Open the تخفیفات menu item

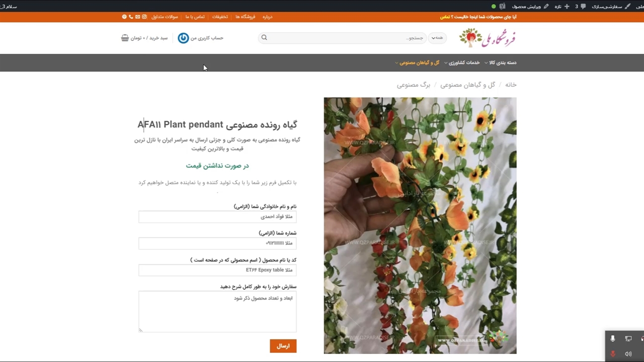coord(220,17)
